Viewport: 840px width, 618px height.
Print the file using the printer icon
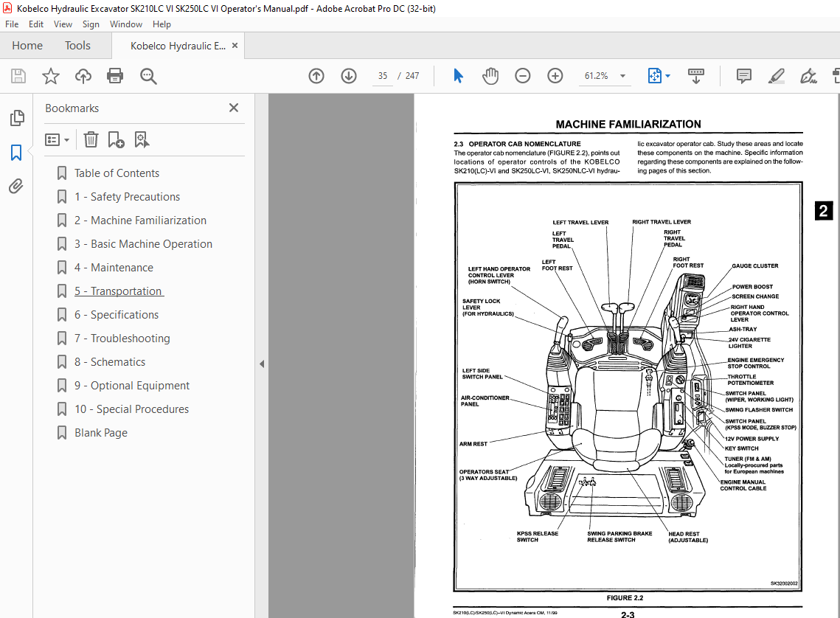(x=115, y=76)
